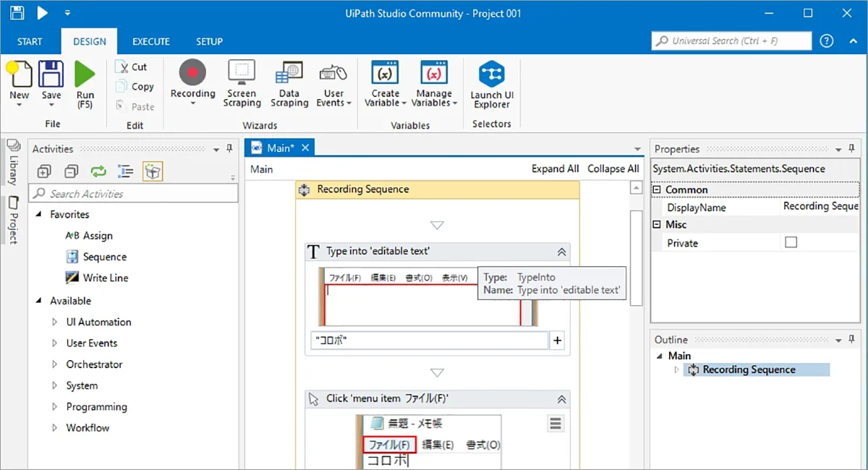Pin the Activities panel
868x470 pixels.
229,149
